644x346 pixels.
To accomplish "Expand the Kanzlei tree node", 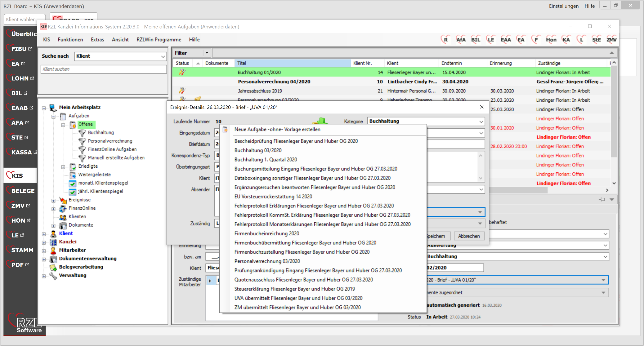I will 44,242.
